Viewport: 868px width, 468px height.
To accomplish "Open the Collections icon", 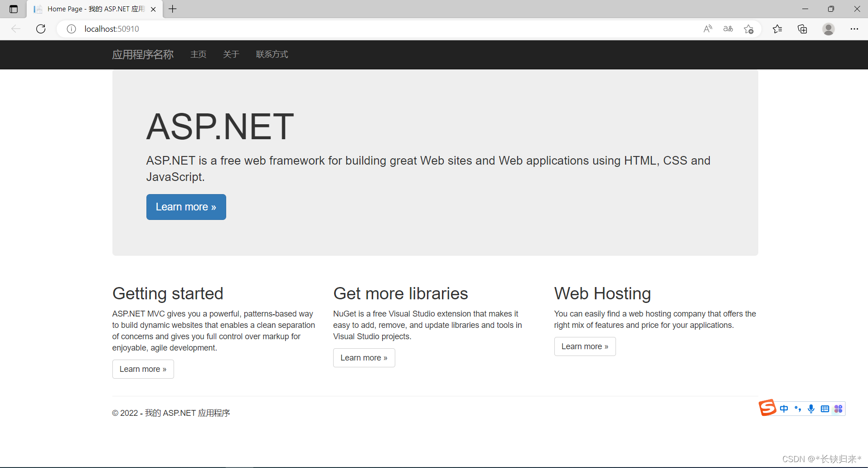I will click(x=802, y=29).
